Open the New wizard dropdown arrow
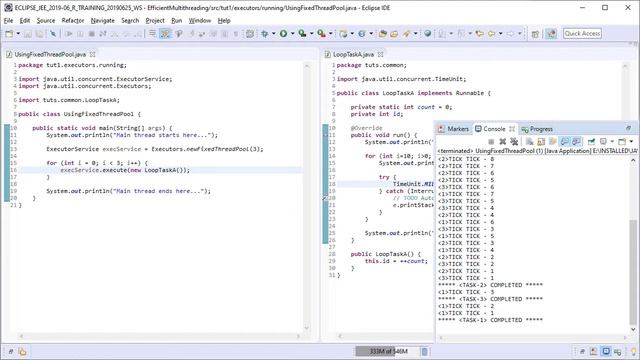This screenshot has height=360, width=640. (x=18, y=34)
